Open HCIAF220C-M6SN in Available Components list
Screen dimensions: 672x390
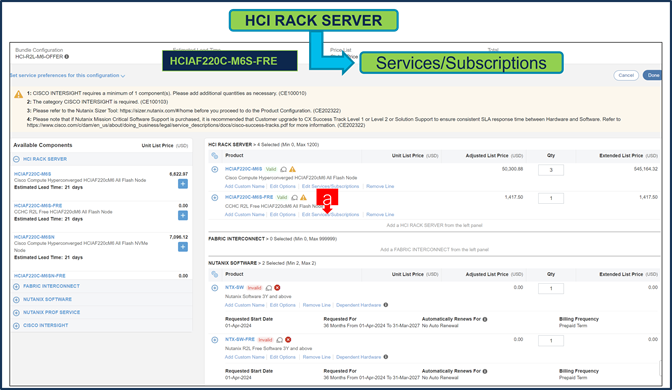tap(34, 237)
